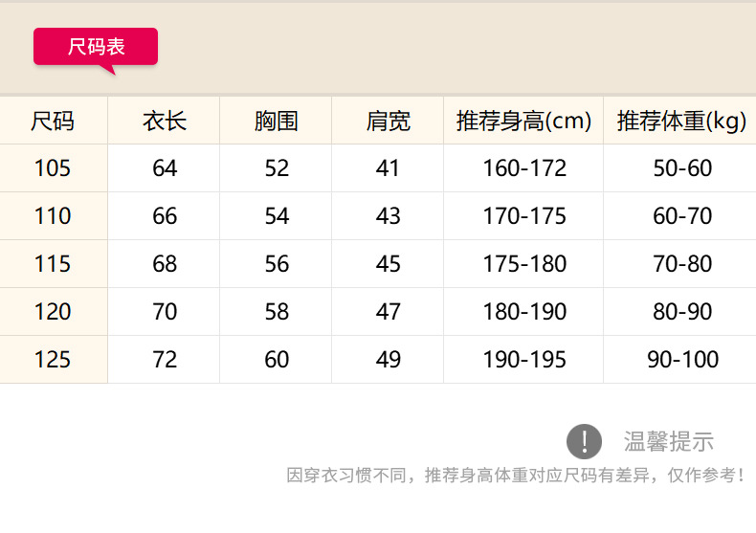
Task: Click the 尺码 column header
Action: 53,122
